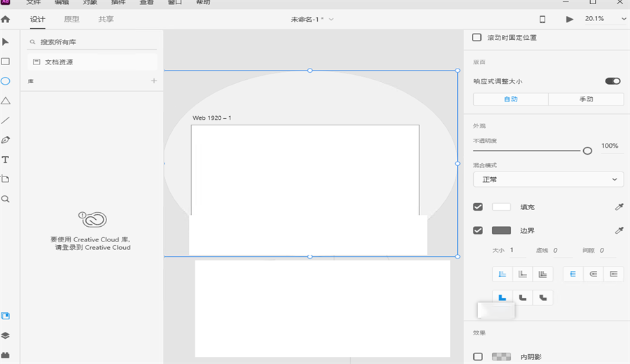Open the 混合模式 正常 dropdown
This screenshot has height=364, width=630.
(548, 180)
